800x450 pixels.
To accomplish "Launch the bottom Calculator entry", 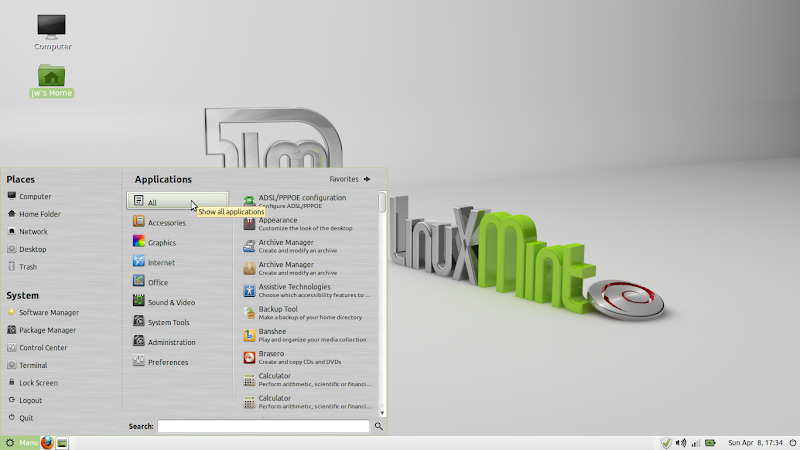I will (x=308, y=402).
